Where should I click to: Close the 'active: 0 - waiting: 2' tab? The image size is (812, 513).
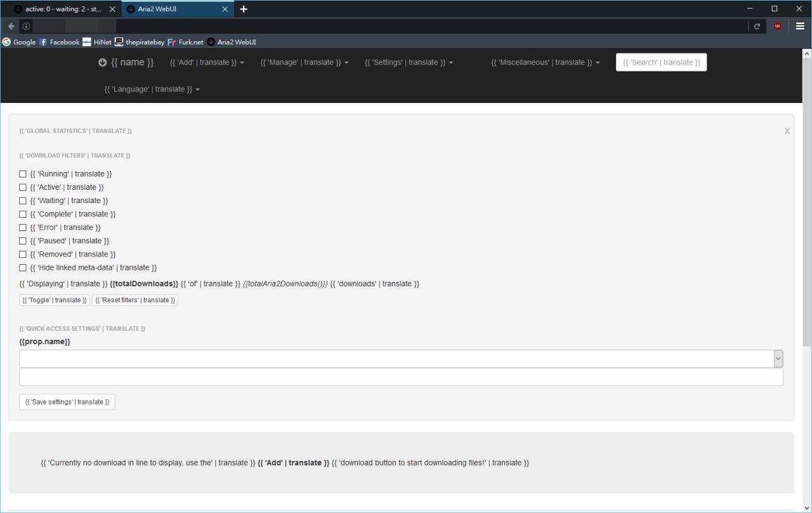tap(112, 9)
